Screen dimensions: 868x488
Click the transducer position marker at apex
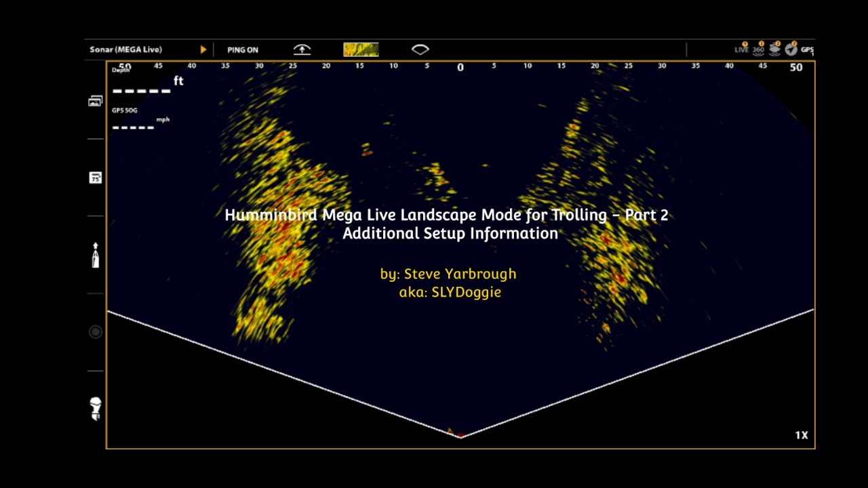[x=460, y=435]
